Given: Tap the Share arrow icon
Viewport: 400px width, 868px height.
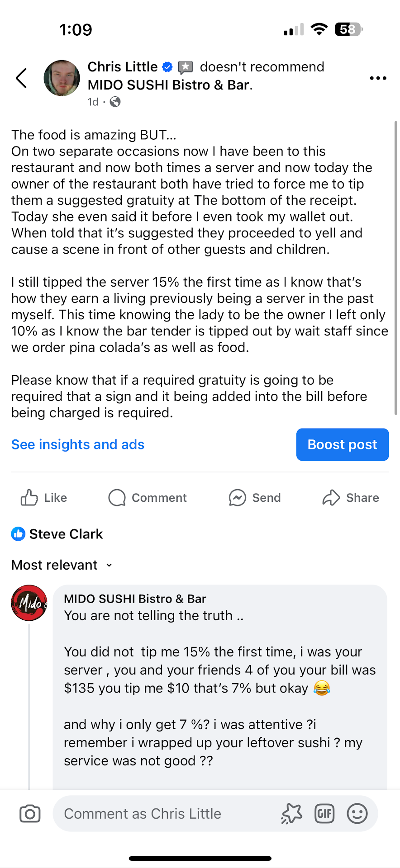Looking at the screenshot, I should [331, 498].
